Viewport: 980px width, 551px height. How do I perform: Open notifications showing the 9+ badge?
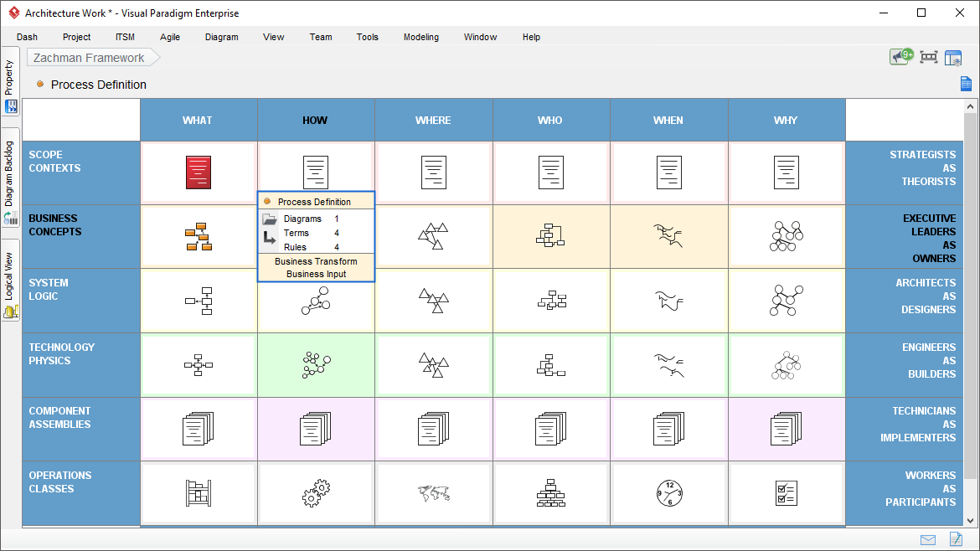point(900,56)
